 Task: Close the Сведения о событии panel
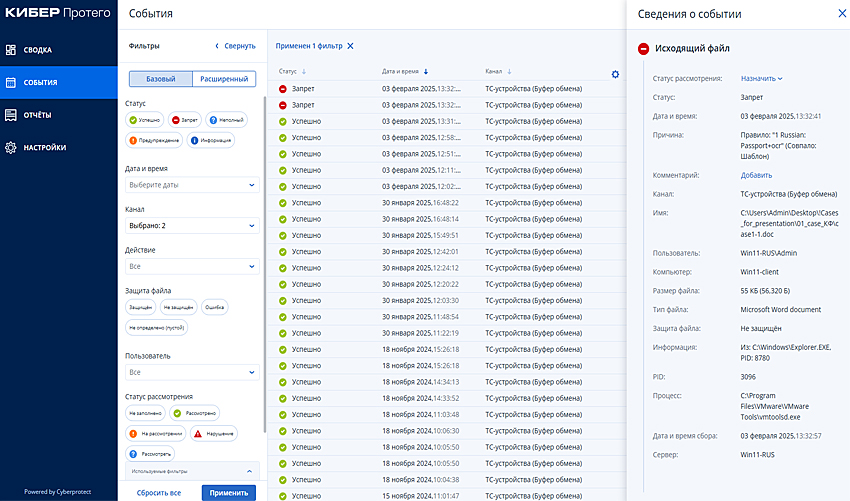coord(842,14)
